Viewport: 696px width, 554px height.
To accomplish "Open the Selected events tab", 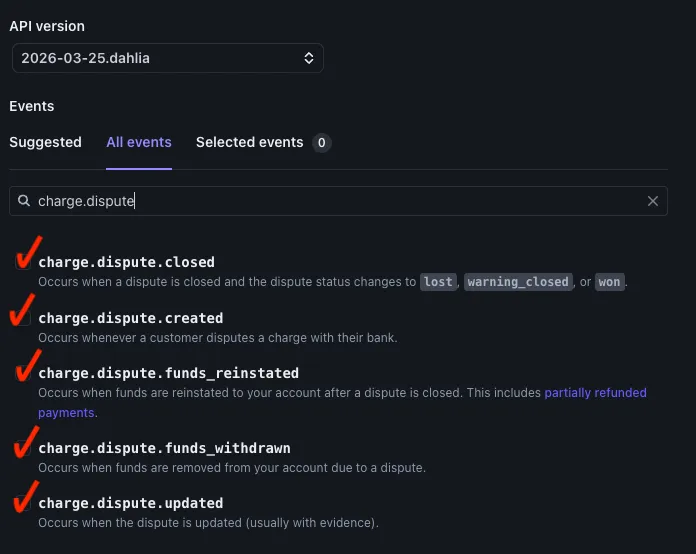I will (249, 142).
